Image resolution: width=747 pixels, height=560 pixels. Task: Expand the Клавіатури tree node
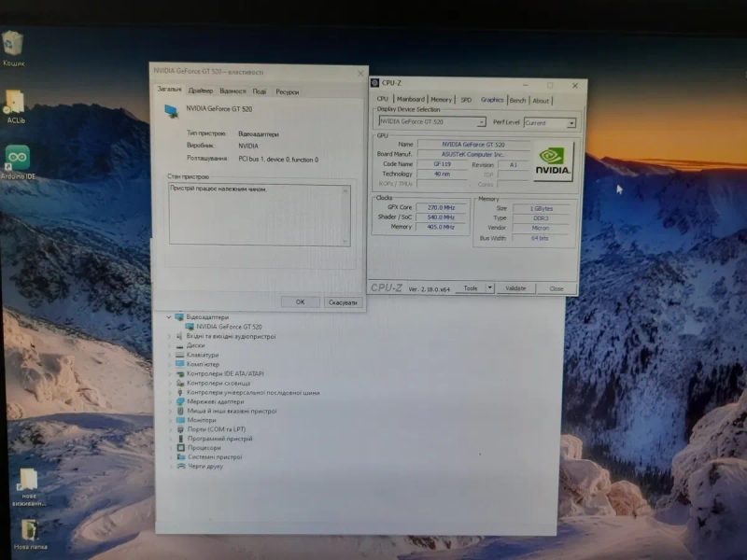(169, 355)
